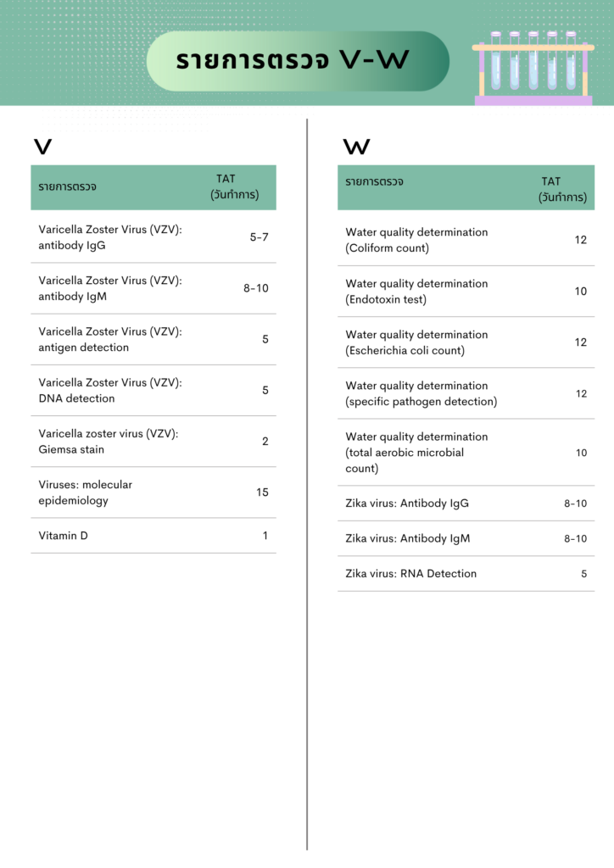Click the test tube rack illustration

pos(533,68)
